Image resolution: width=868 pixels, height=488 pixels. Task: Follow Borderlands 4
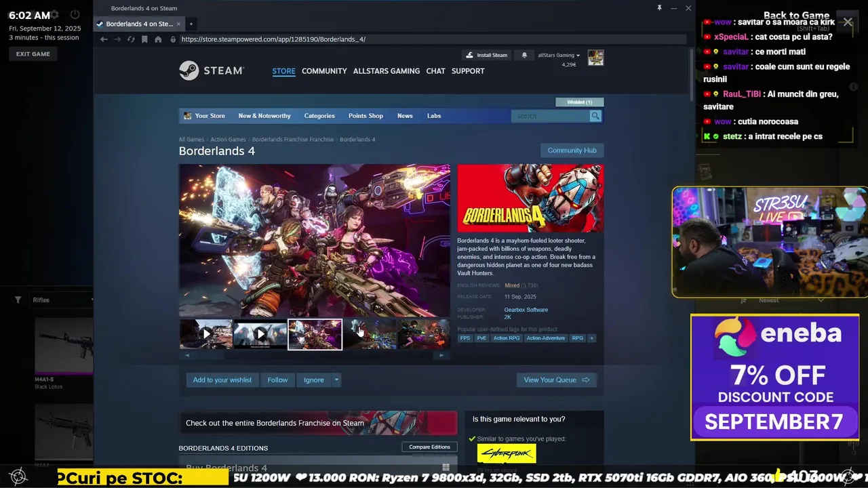pos(277,380)
